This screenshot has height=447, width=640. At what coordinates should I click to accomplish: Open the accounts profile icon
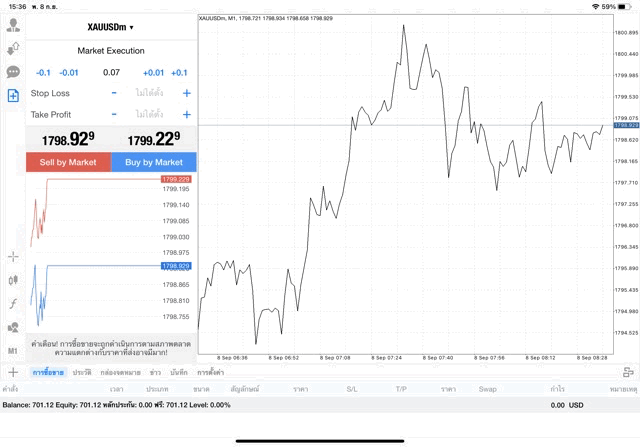[x=13, y=23]
